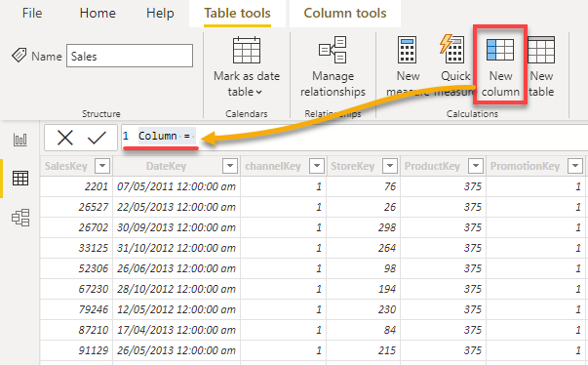Select the SalesKey column header
Screen dimensions: 588x365
point(66,166)
